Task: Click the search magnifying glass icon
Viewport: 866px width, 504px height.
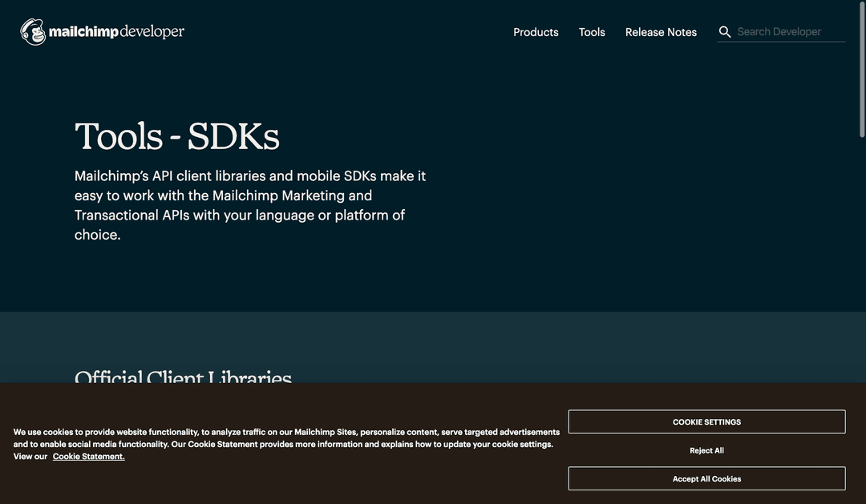Action: pos(724,31)
